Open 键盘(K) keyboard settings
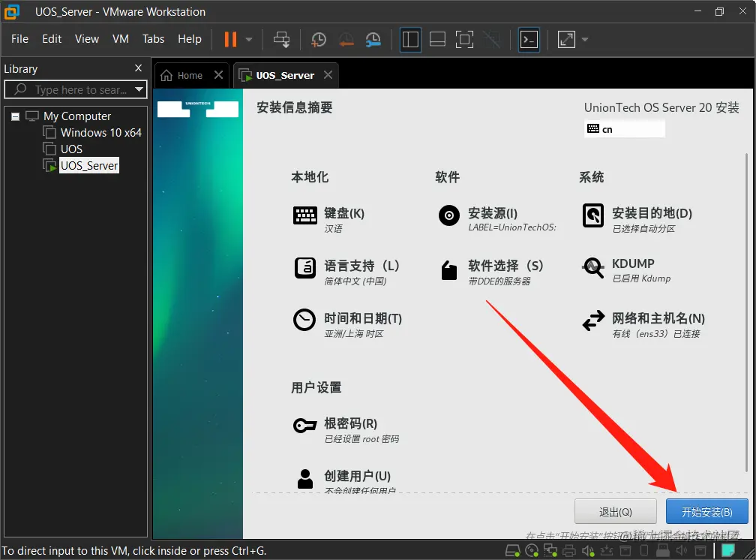The image size is (756, 560). (328, 220)
